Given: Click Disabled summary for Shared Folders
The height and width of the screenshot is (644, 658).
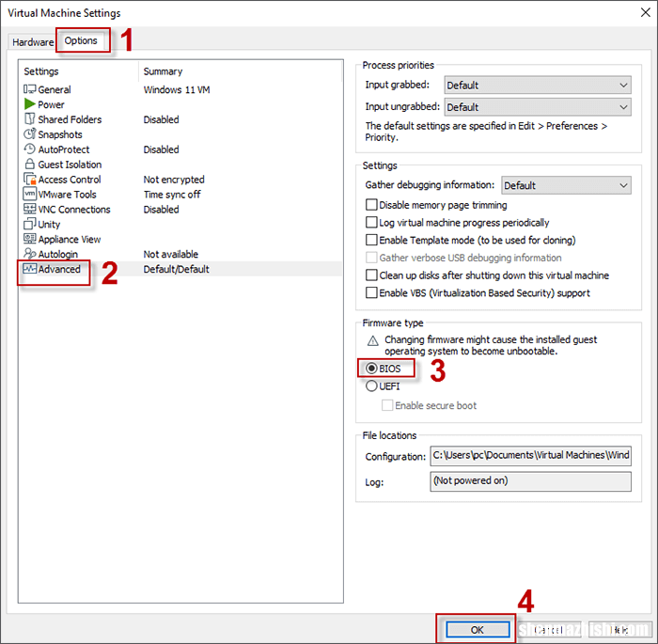Looking at the screenshot, I should [161, 119].
